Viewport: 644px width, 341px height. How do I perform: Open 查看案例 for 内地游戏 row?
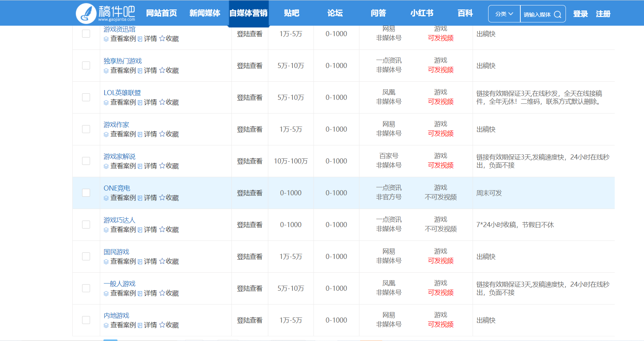coord(120,325)
